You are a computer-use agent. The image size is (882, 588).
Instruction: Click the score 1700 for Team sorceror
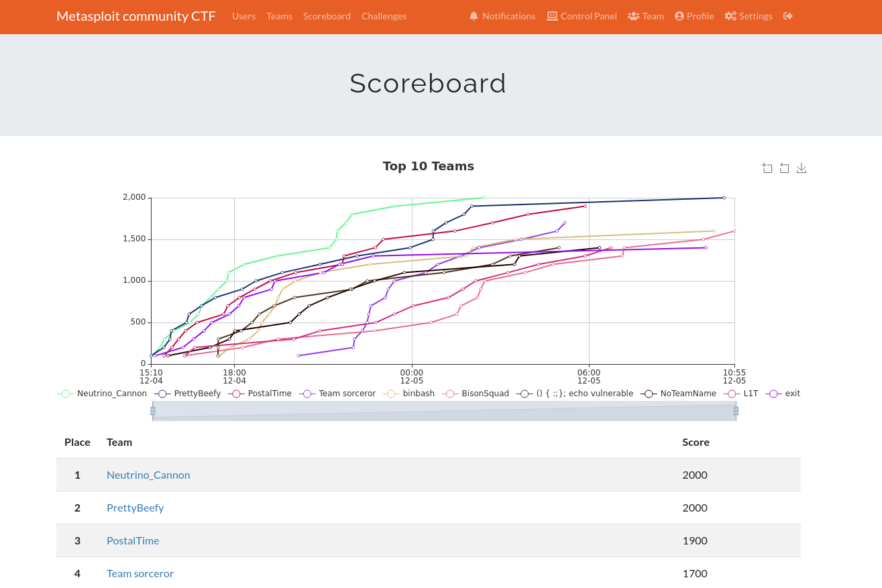pyautogui.click(x=695, y=573)
